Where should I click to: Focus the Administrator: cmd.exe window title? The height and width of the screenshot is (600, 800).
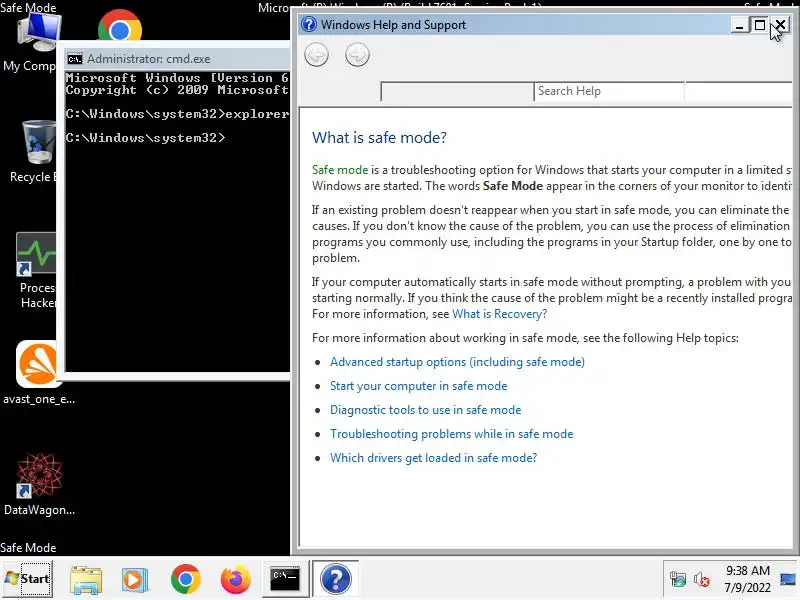tap(148, 59)
